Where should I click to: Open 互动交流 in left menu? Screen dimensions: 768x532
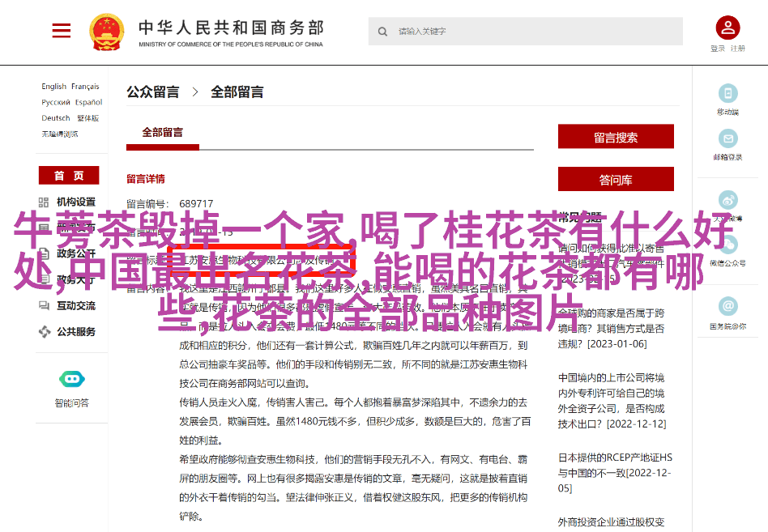pyautogui.click(x=75, y=305)
